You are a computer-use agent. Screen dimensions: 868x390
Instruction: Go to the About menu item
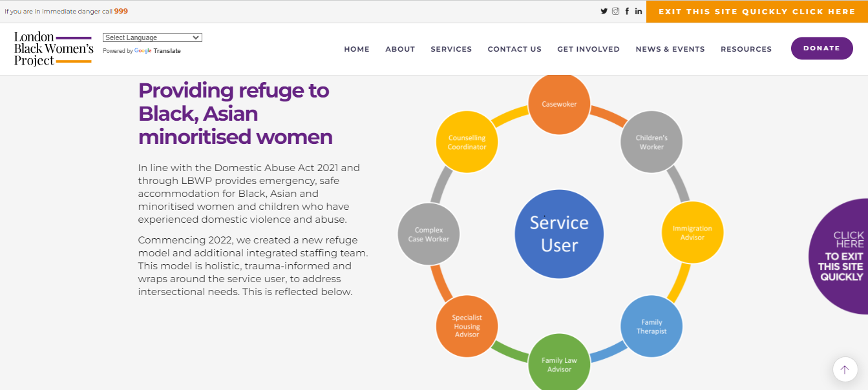pos(400,49)
